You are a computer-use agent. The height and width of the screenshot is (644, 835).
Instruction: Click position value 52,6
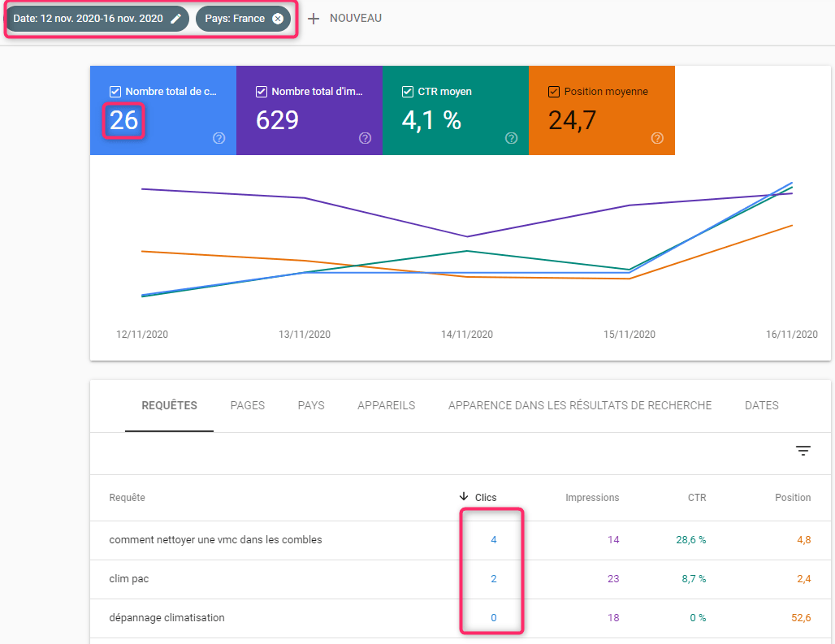801,618
